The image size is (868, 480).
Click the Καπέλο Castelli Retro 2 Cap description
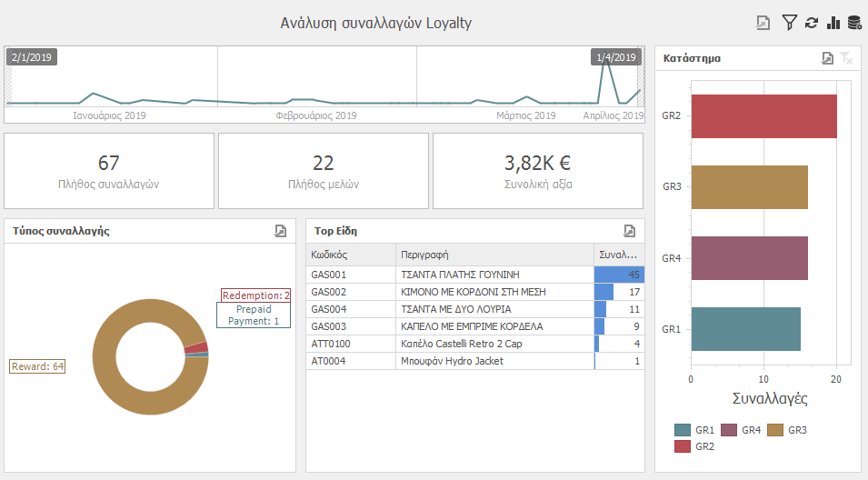coord(462,344)
